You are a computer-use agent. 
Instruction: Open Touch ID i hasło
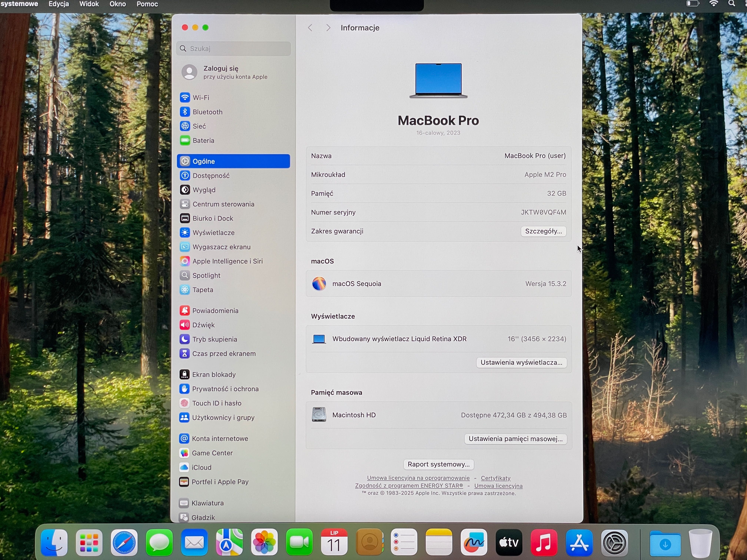[x=233, y=403]
